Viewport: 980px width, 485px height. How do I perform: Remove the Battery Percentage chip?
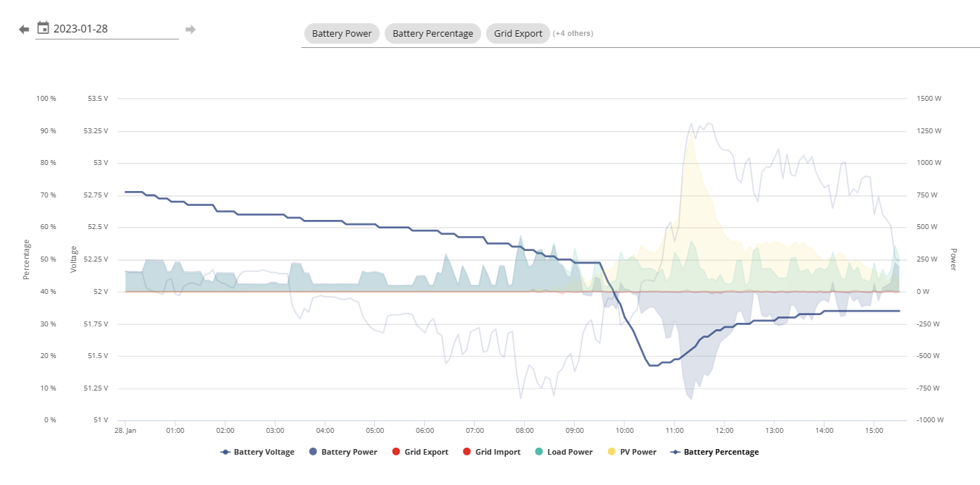(433, 33)
